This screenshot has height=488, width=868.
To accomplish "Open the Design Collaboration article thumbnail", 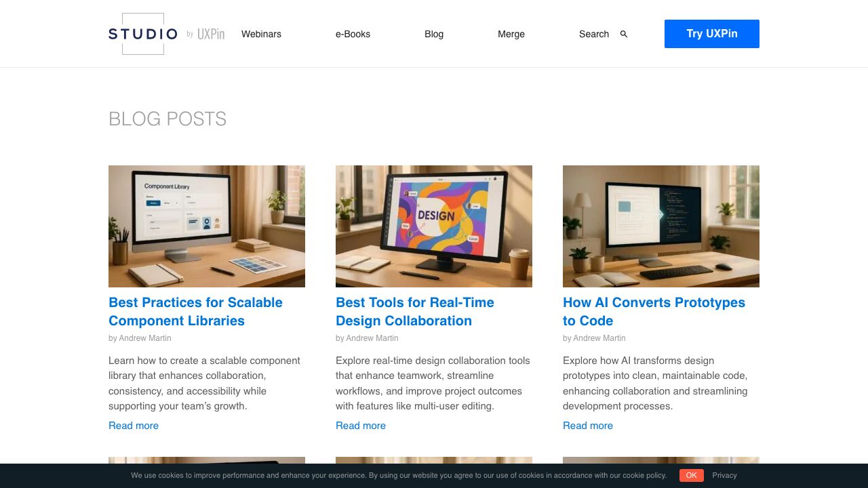I will [x=434, y=226].
